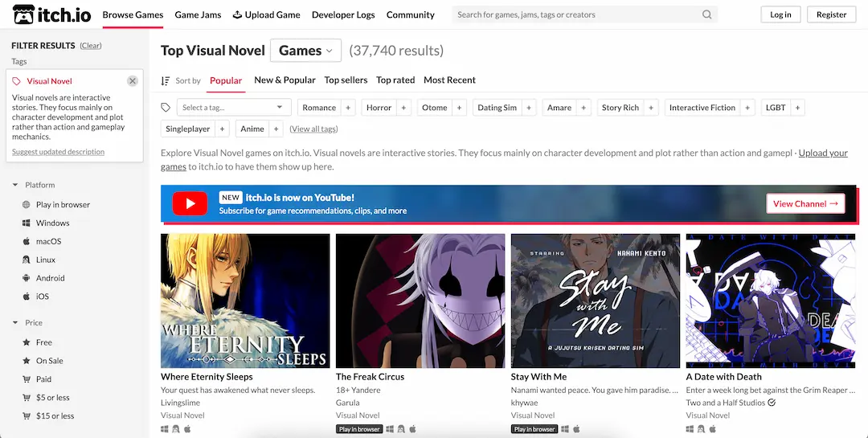Viewport: 868px width, 438px height.
Task: Click the plus icon beside Otome
Action: 460,108
